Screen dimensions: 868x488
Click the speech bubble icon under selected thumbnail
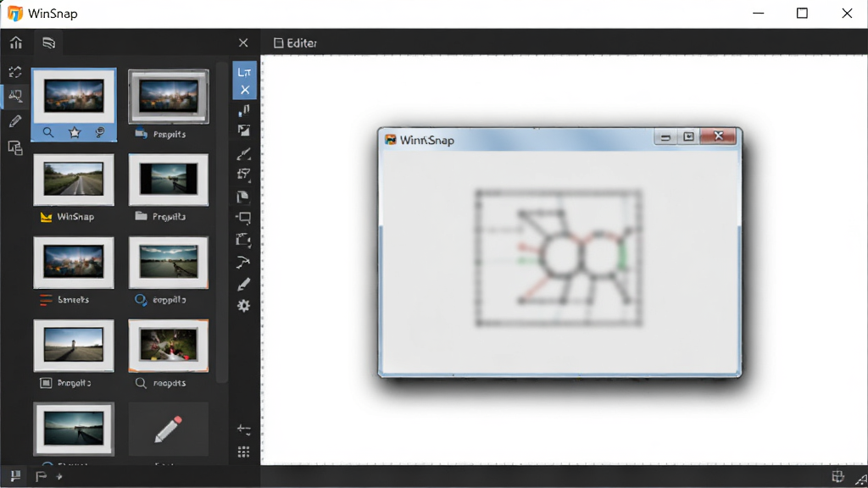pyautogui.click(x=100, y=132)
